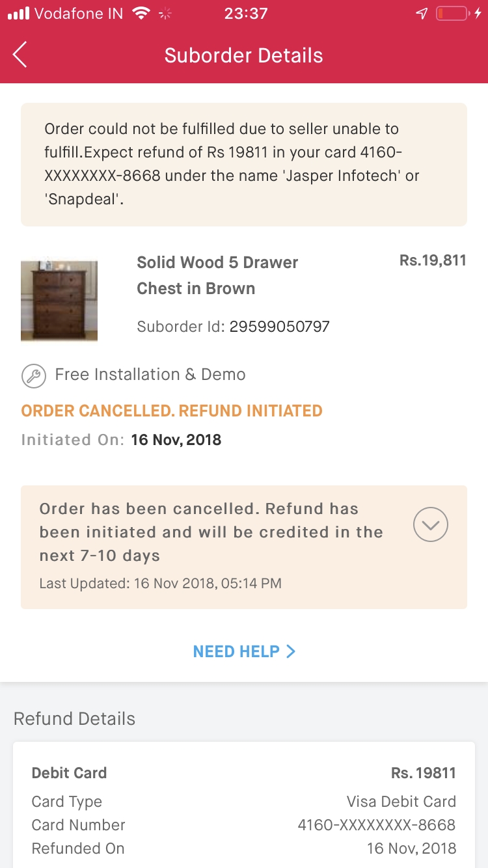Tap the Solid Wood 5 Drawer Chest title
Viewport: 488px width, 868px height.
217,275
